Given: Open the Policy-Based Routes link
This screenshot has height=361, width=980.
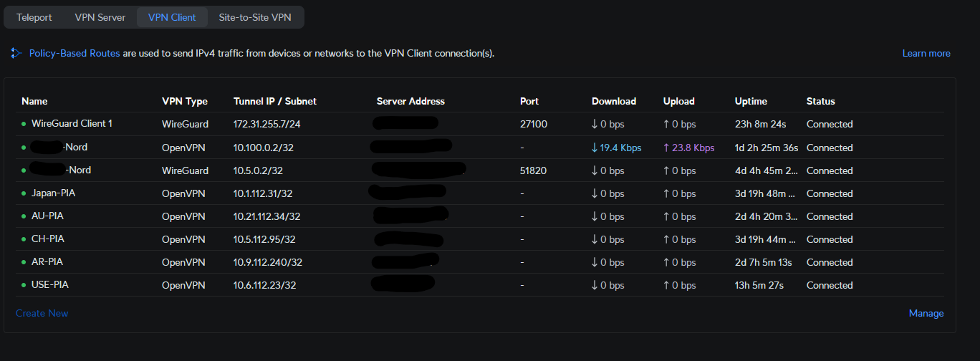Looking at the screenshot, I should point(75,53).
